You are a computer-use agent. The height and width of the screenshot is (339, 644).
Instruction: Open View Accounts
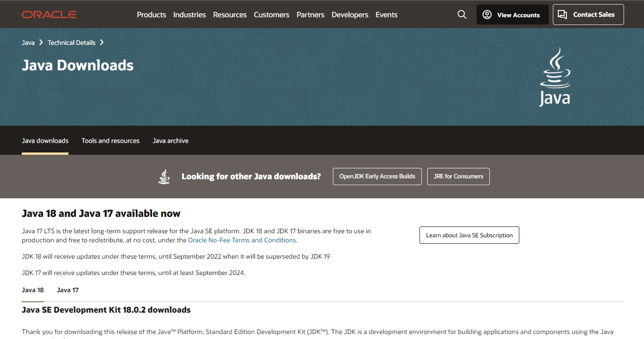(512, 15)
